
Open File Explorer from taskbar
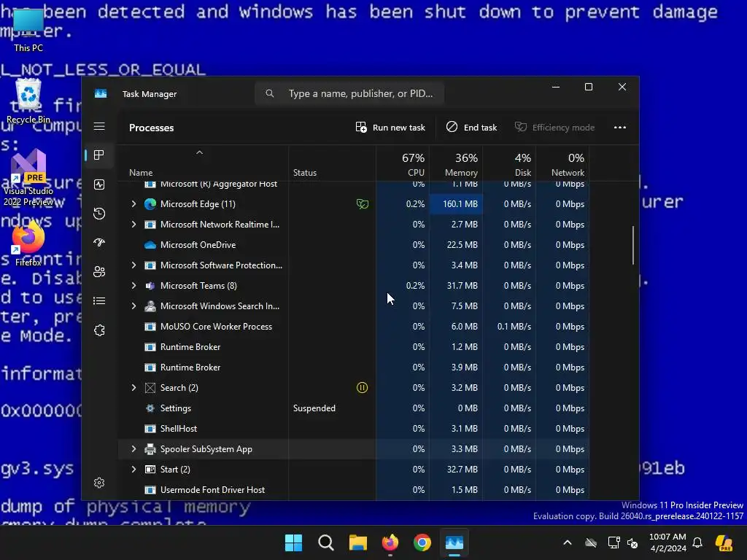pyautogui.click(x=357, y=542)
